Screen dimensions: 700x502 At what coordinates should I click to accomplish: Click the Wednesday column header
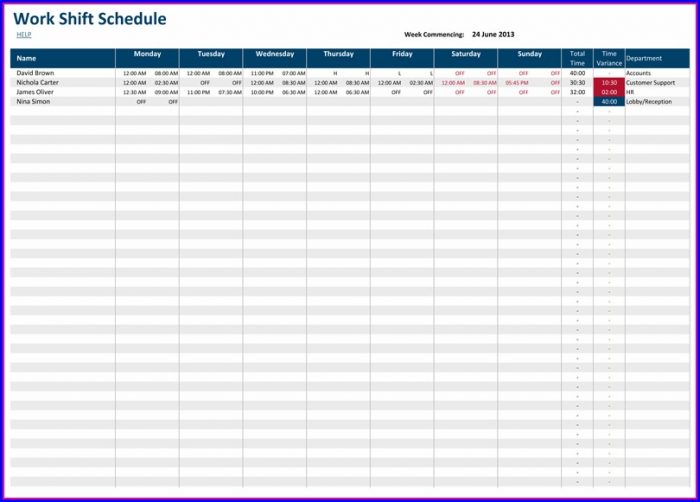[x=275, y=59]
